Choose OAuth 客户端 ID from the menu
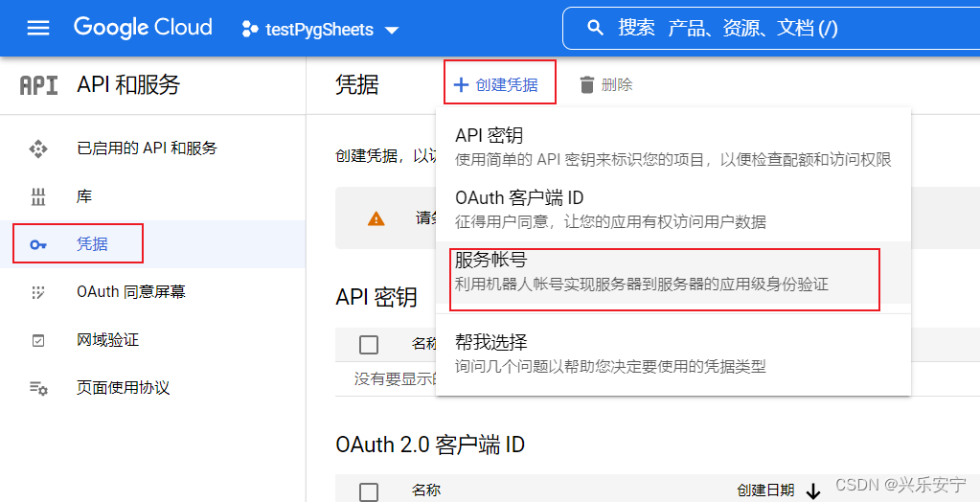The height and width of the screenshot is (502, 980). click(x=673, y=210)
